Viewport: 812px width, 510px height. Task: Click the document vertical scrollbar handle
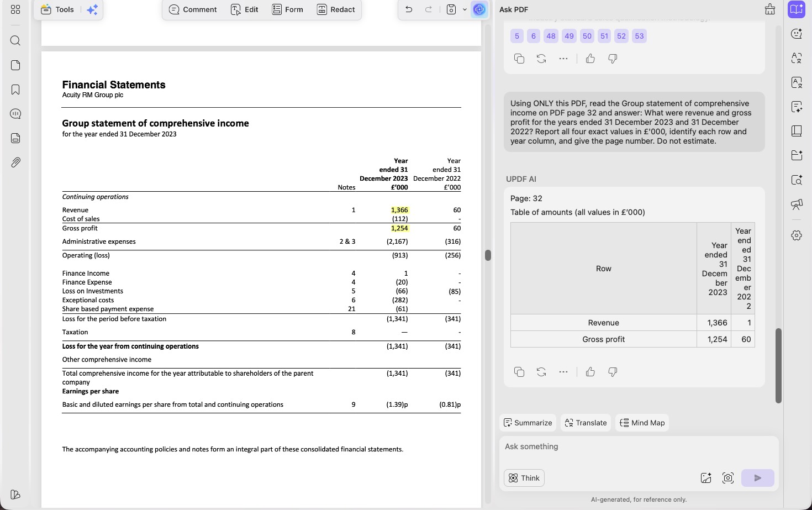click(x=488, y=255)
